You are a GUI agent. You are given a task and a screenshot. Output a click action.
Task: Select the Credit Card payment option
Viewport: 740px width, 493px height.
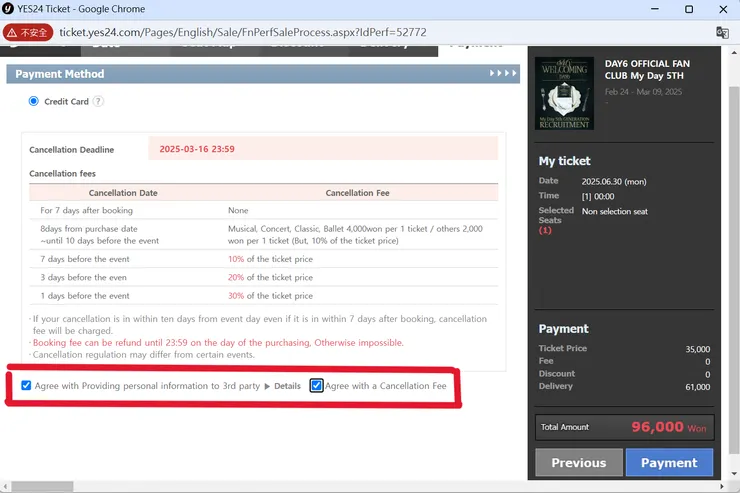coord(34,101)
